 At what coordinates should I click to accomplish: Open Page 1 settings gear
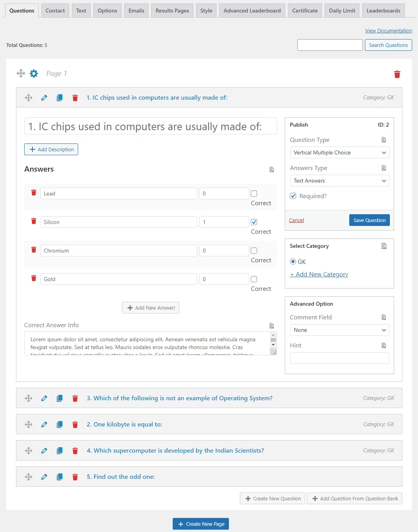(x=34, y=73)
